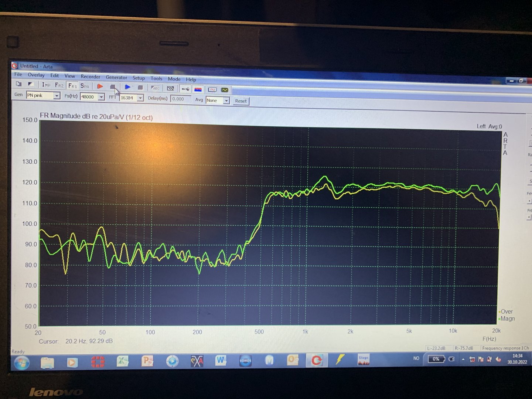This screenshot has width=532, height=399.
Task: Launch Outlook from the taskbar
Action: click(293, 359)
